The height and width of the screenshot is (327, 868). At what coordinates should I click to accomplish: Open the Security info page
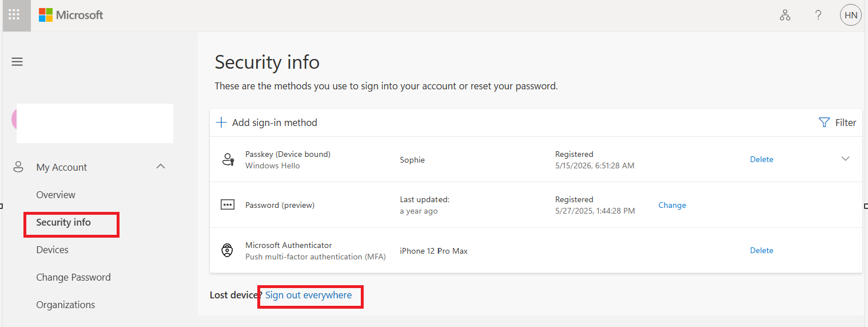[63, 222]
